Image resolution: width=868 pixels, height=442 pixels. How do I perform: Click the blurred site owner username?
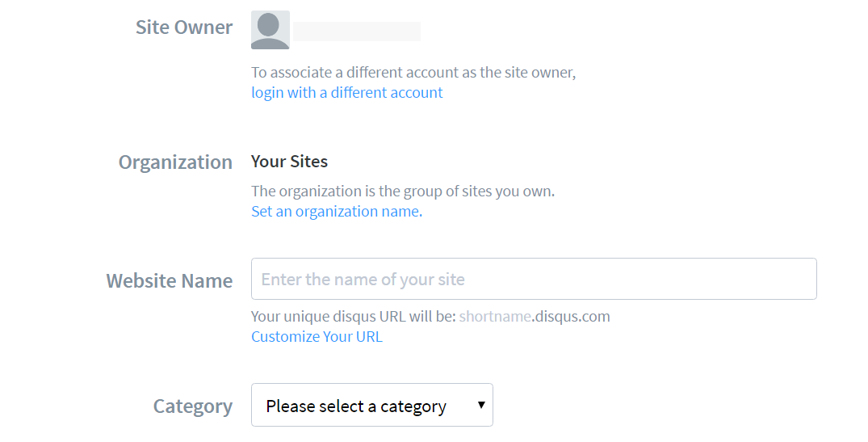point(356,32)
